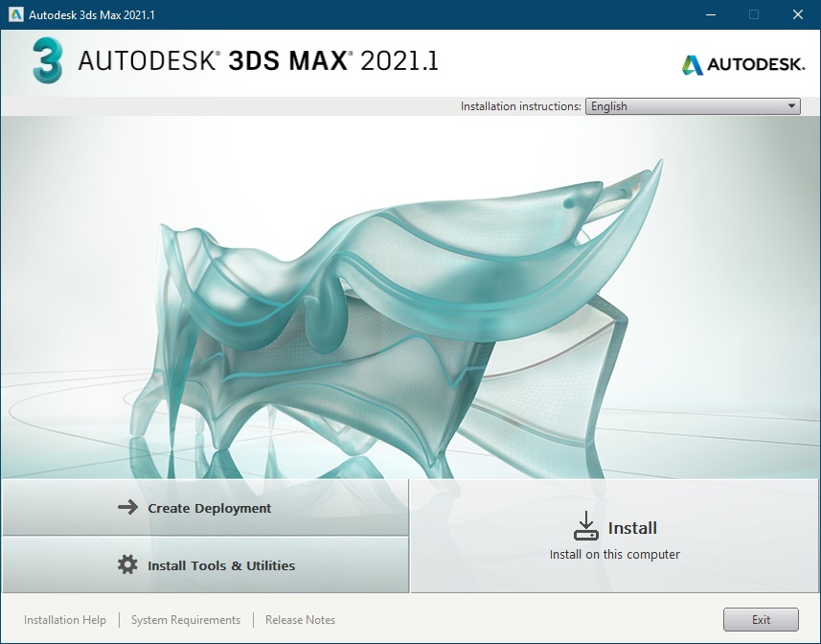821x644 pixels.
Task: Open the Release Notes link
Action: pos(300,620)
